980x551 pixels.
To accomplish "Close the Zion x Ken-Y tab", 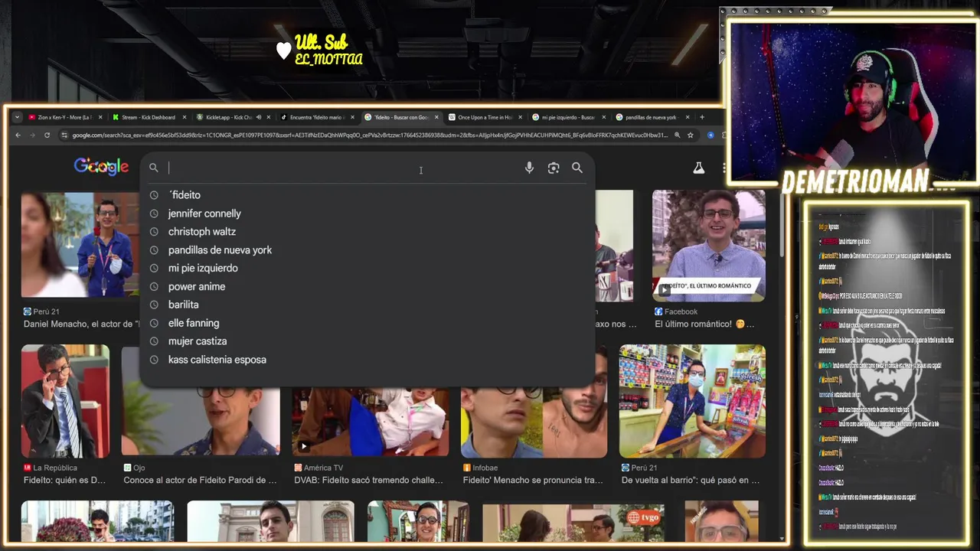I will (100, 117).
